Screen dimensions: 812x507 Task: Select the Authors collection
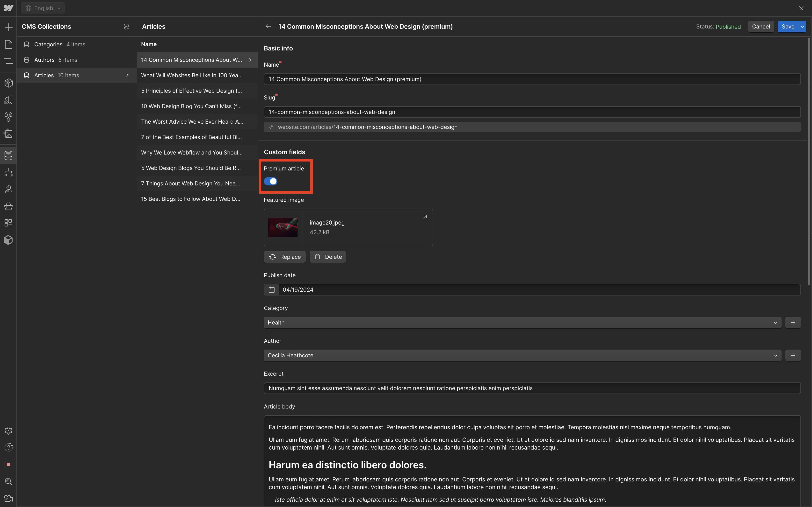(44, 60)
